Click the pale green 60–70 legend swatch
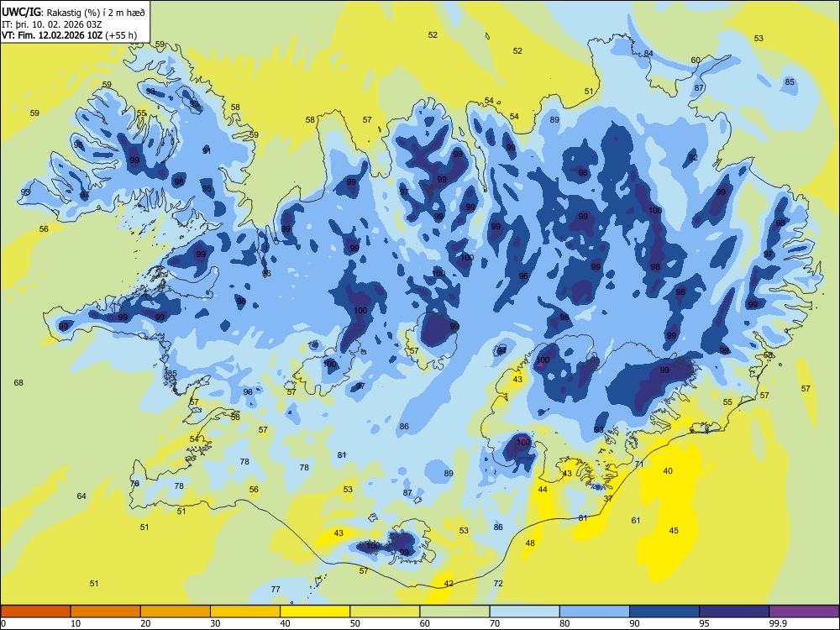Screen dimensions: 840x630 point(454,612)
